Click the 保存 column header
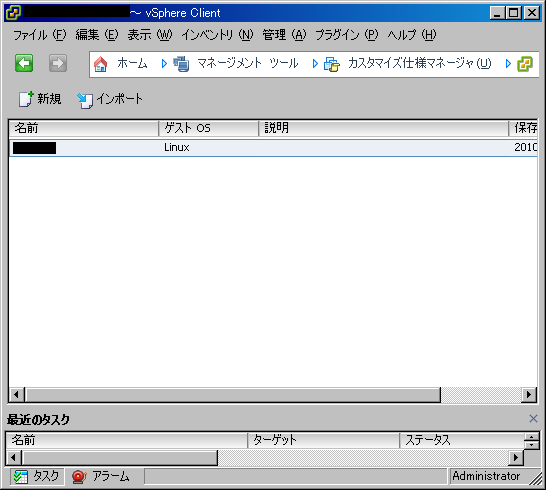Screen dimensions: 546x490 (x=523, y=128)
